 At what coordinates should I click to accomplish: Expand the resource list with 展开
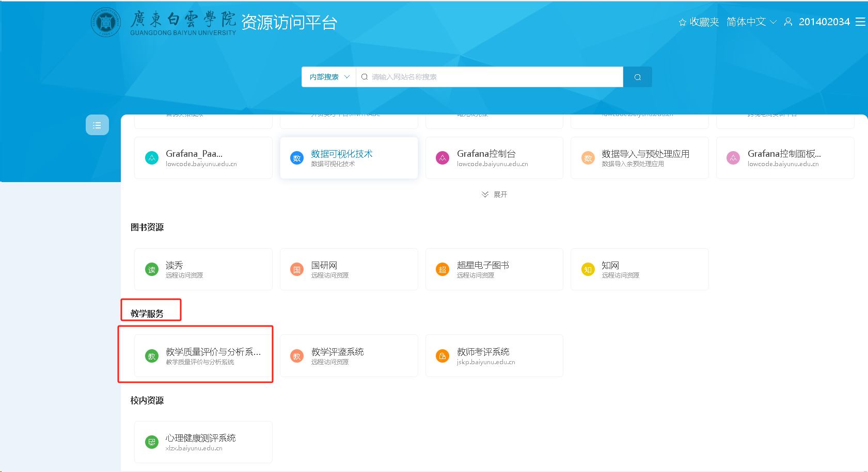point(494,194)
